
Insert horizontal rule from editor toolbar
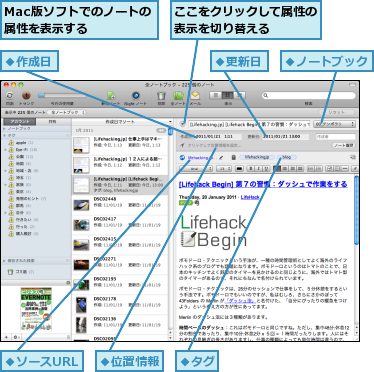pos(345,169)
